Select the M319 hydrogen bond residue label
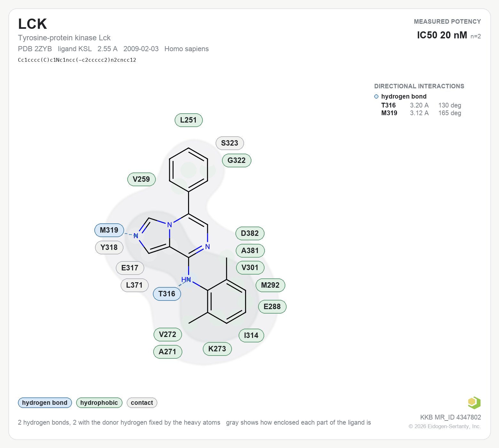 pos(109,230)
